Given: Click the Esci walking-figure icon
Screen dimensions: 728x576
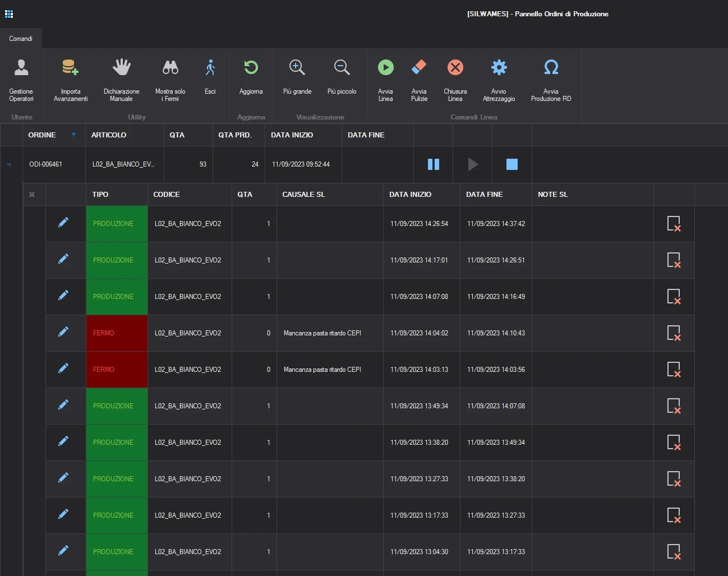Looking at the screenshot, I should click(210, 67).
